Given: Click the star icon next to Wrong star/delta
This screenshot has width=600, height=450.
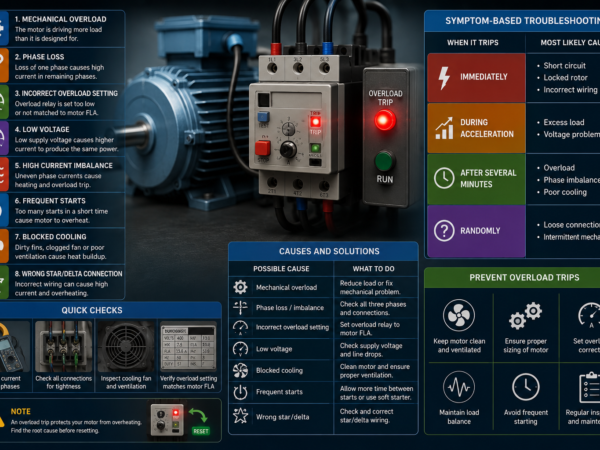Looking at the screenshot, I should click(240, 416).
